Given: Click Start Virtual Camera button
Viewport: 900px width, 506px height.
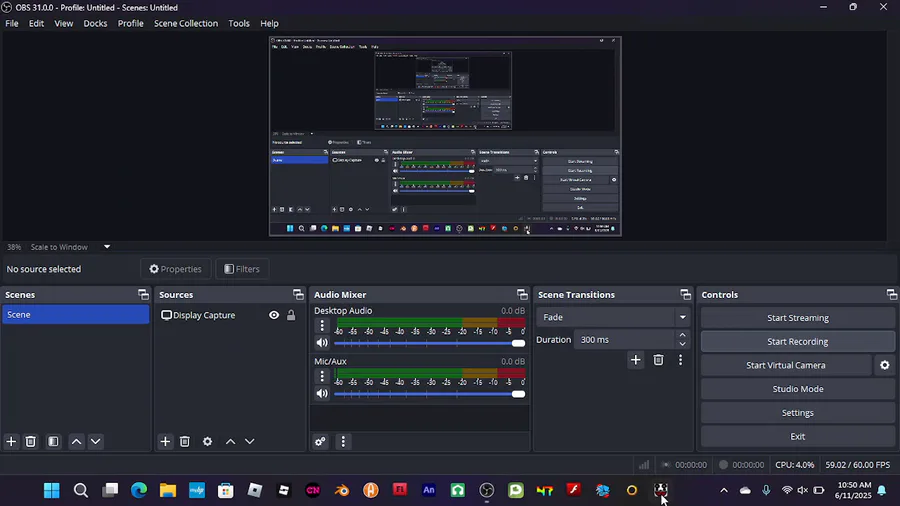Looking at the screenshot, I should pyautogui.click(x=786, y=365).
